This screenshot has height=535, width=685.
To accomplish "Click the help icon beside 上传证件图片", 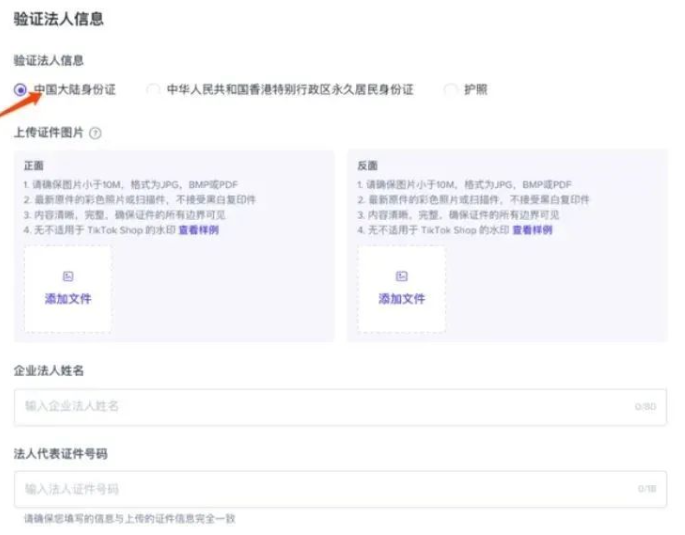I will click(x=95, y=133).
